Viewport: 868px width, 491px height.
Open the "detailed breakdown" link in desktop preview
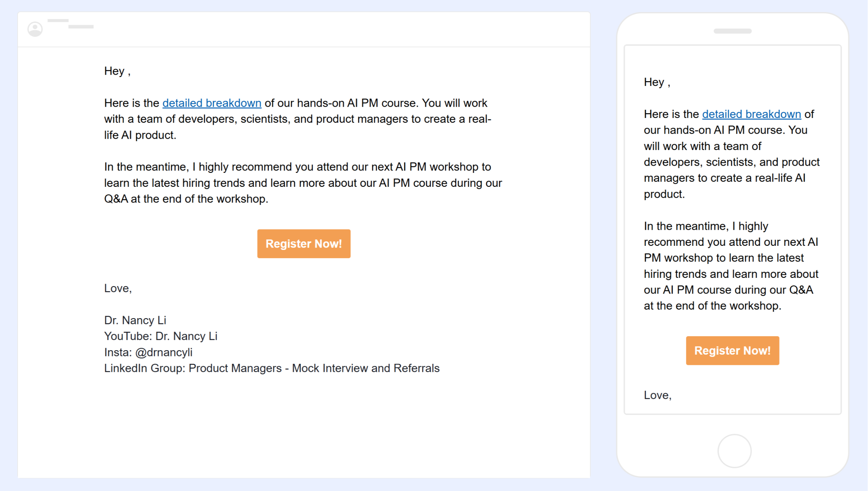tap(212, 103)
